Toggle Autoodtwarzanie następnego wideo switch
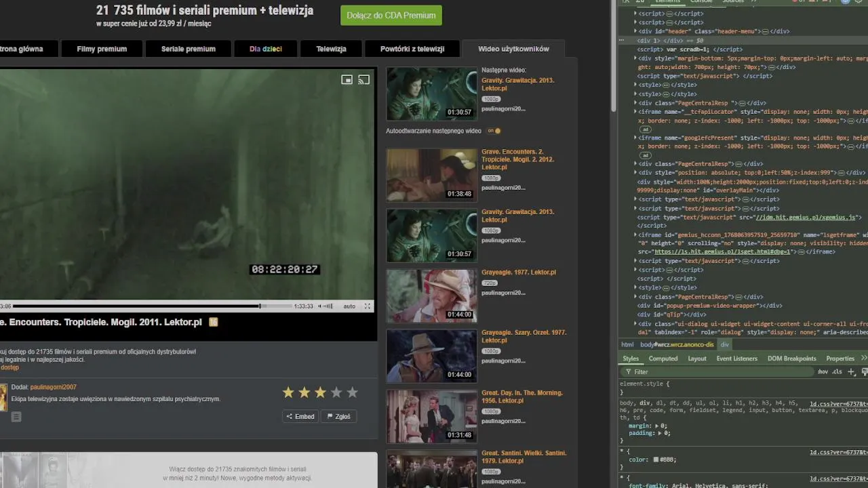This screenshot has width=868, height=488. click(x=494, y=131)
